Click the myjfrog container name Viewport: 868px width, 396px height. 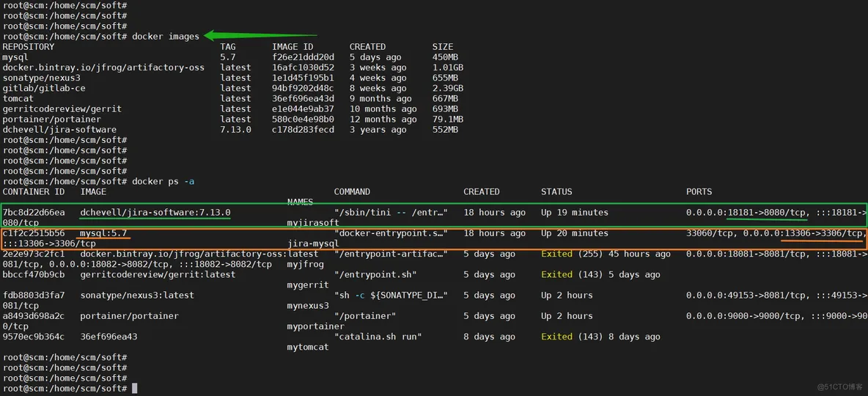pyautogui.click(x=305, y=264)
